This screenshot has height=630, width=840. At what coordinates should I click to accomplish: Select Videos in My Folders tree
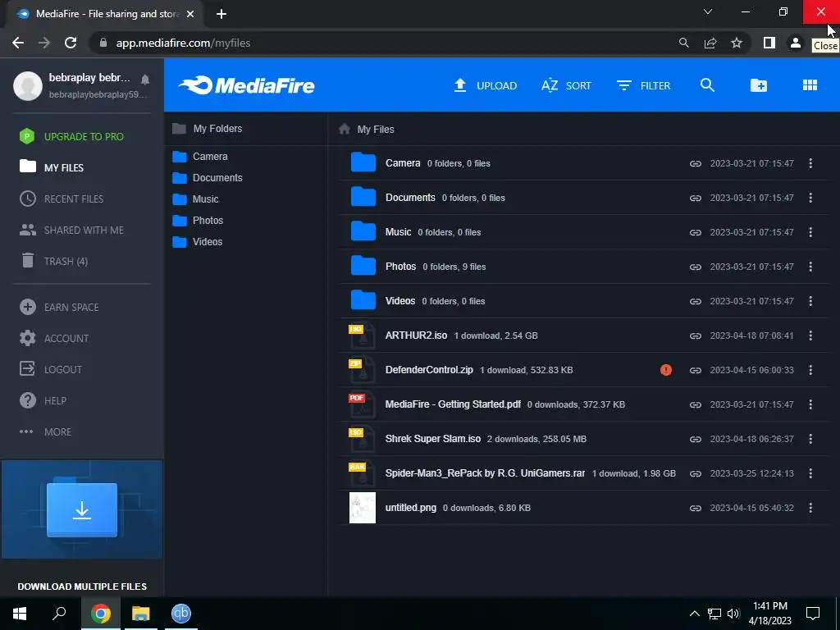point(197,242)
